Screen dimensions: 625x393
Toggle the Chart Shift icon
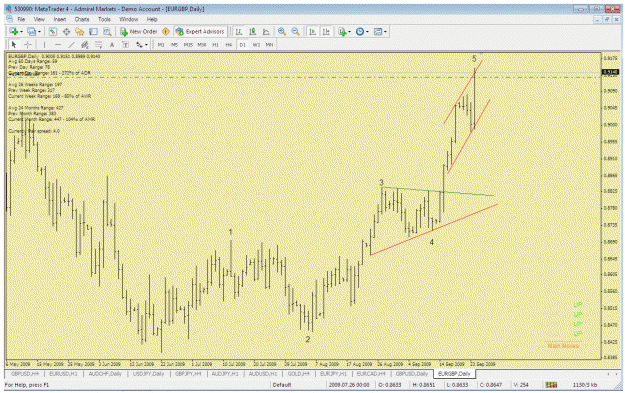[326, 31]
